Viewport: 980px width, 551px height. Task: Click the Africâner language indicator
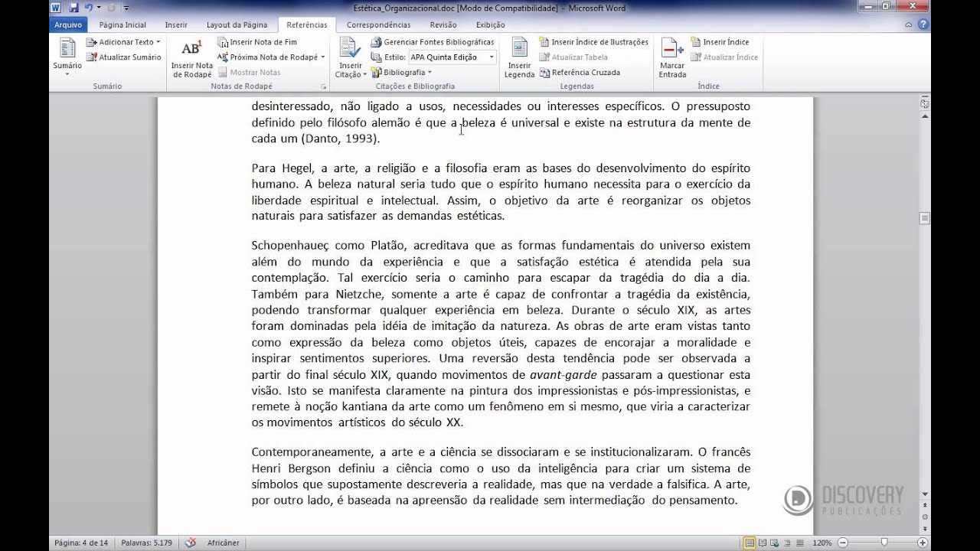223,543
